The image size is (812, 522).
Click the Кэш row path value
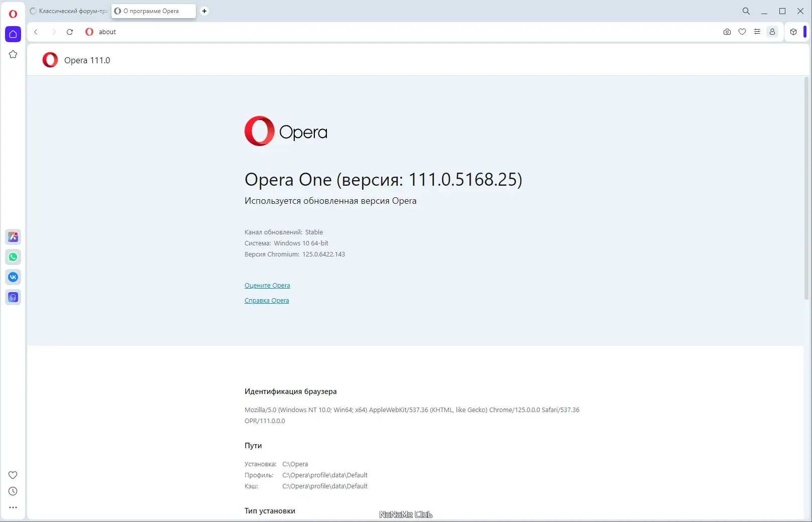(x=325, y=486)
